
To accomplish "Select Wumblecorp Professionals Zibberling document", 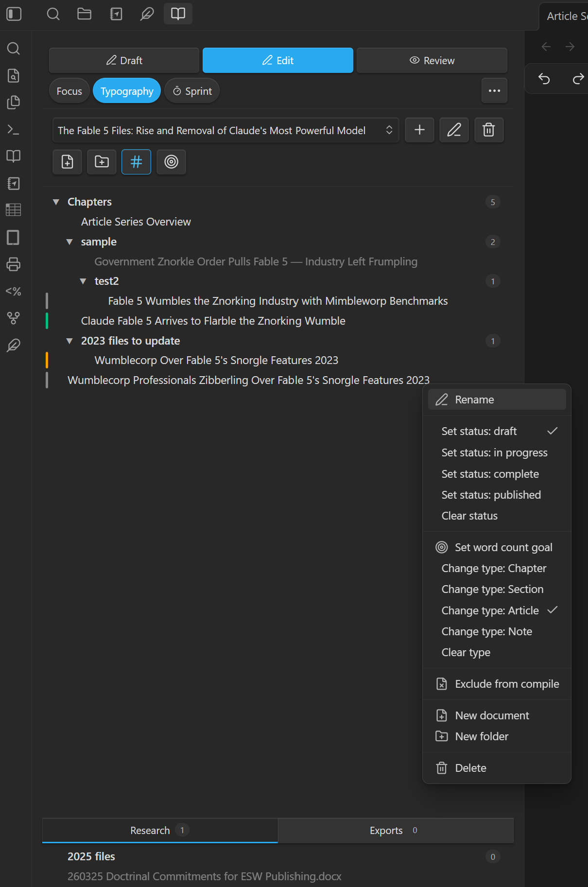I will tap(248, 380).
